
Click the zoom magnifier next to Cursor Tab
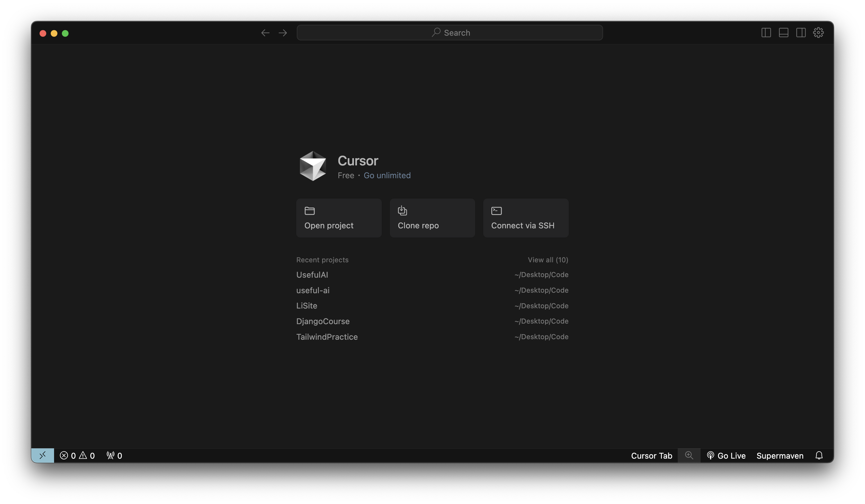[x=689, y=456]
